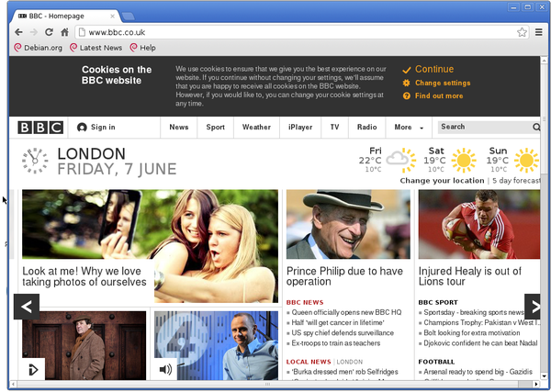The height and width of the screenshot is (392, 551).
Task: Open 'Djokovic confident he can beat Nadal'
Action: point(480,343)
